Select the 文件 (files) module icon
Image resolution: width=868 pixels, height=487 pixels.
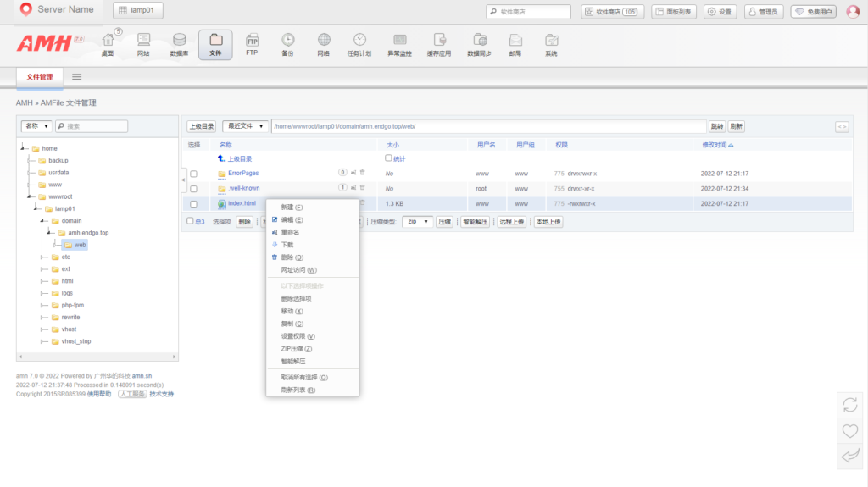click(x=215, y=44)
